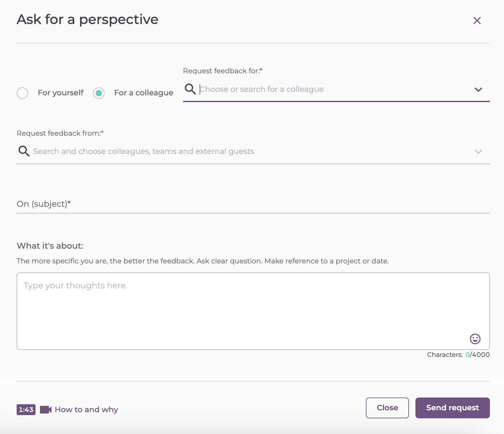Screen dimensions: 504x434
Task: Close the dialog with the X icon
Action: point(477,20)
